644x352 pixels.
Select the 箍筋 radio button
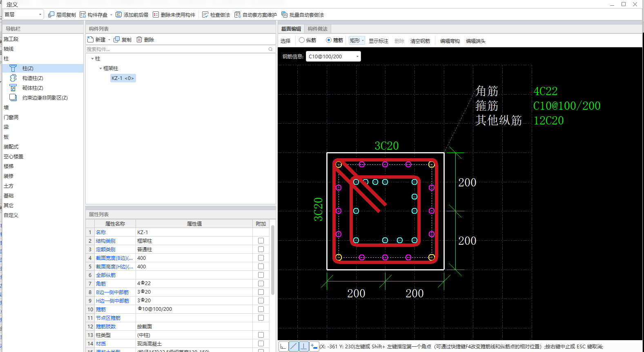[329, 40]
